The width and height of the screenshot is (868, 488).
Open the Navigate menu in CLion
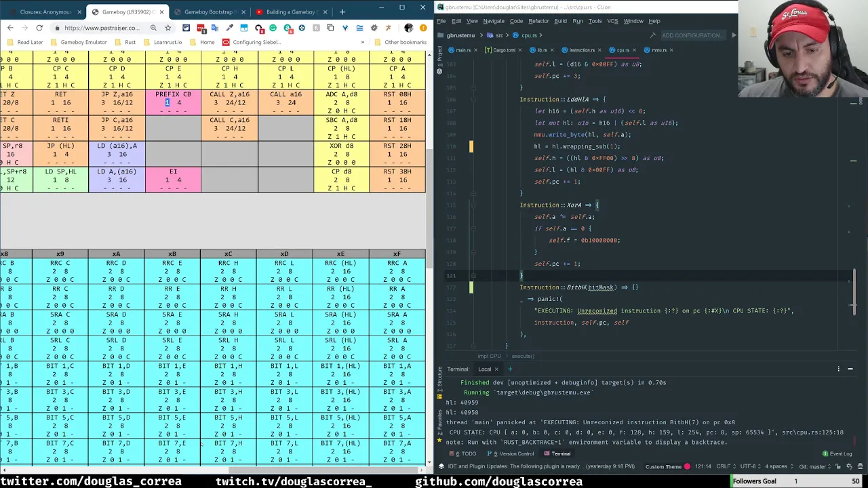pyautogui.click(x=494, y=21)
